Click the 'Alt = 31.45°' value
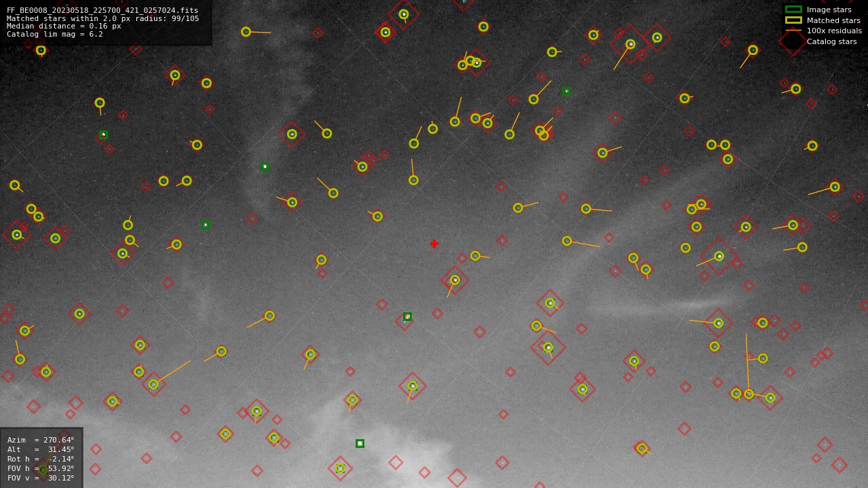 41,449
